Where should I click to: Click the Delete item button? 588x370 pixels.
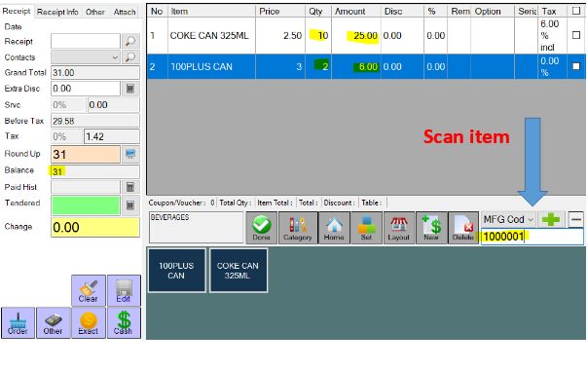[463, 228]
